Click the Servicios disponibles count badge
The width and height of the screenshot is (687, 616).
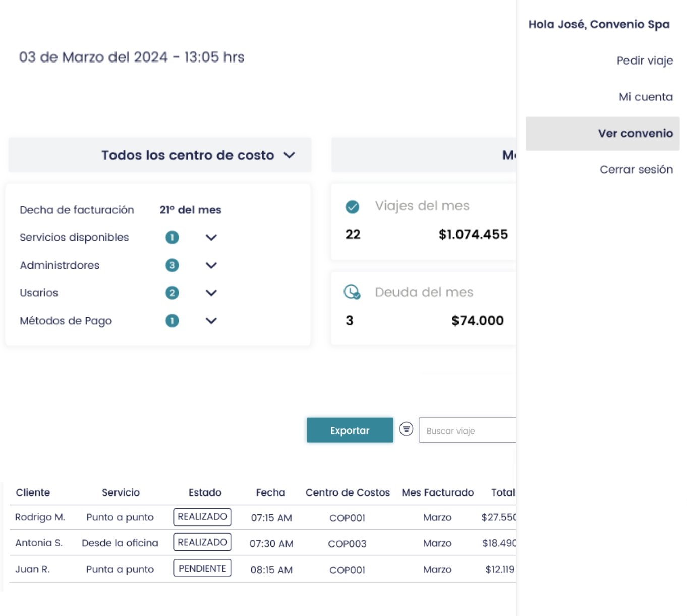point(172,237)
